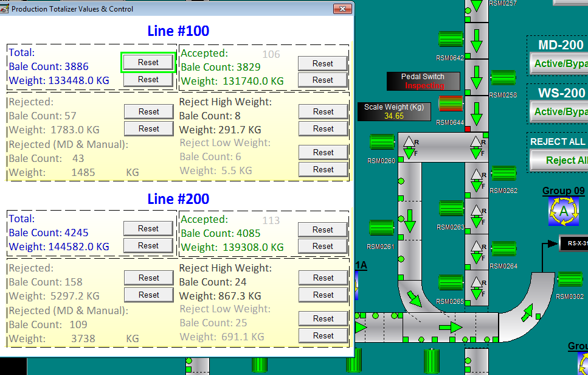
Task: Close the Production Totalizer Values & Control window
Action: click(x=342, y=9)
